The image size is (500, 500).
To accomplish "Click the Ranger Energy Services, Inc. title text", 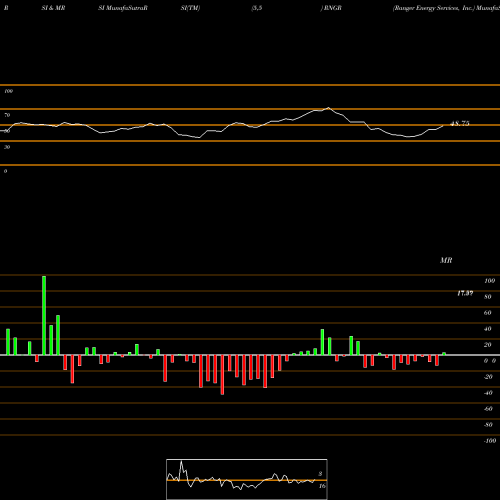I will point(434,8).
